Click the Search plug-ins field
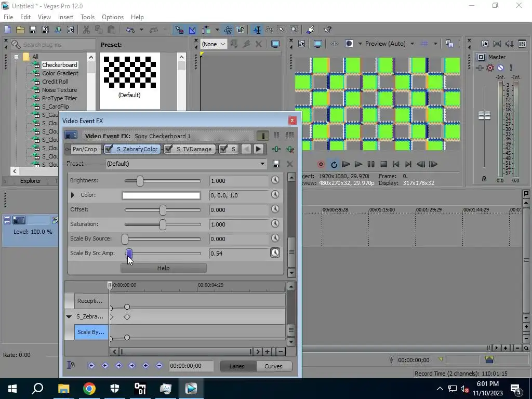 click(53, 45)
